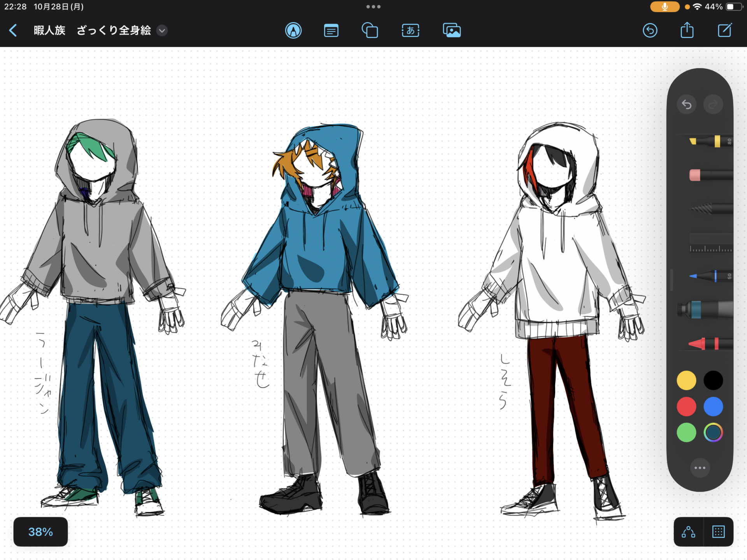The width and height of the screenshot is (747, 560).
Task: Go back to boards list
Action: pos(13,30)
